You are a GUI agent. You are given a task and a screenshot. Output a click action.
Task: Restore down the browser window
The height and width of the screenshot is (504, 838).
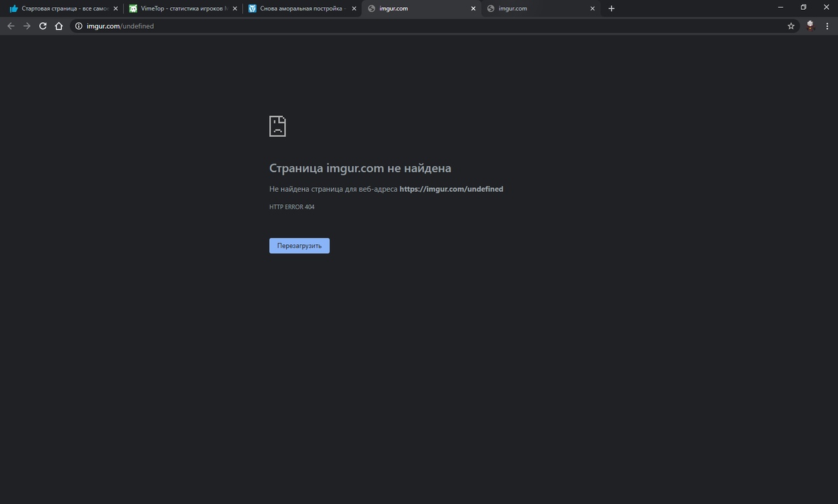point(803,8)
